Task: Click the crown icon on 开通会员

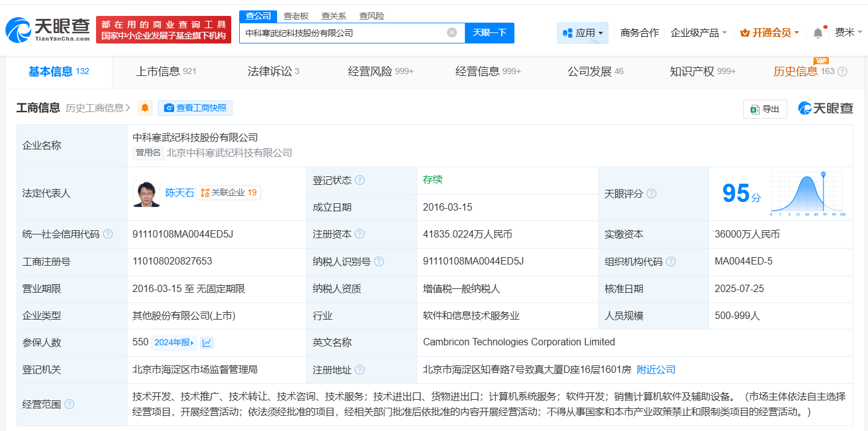Action: pyautogui.click(x=744, y=32)
